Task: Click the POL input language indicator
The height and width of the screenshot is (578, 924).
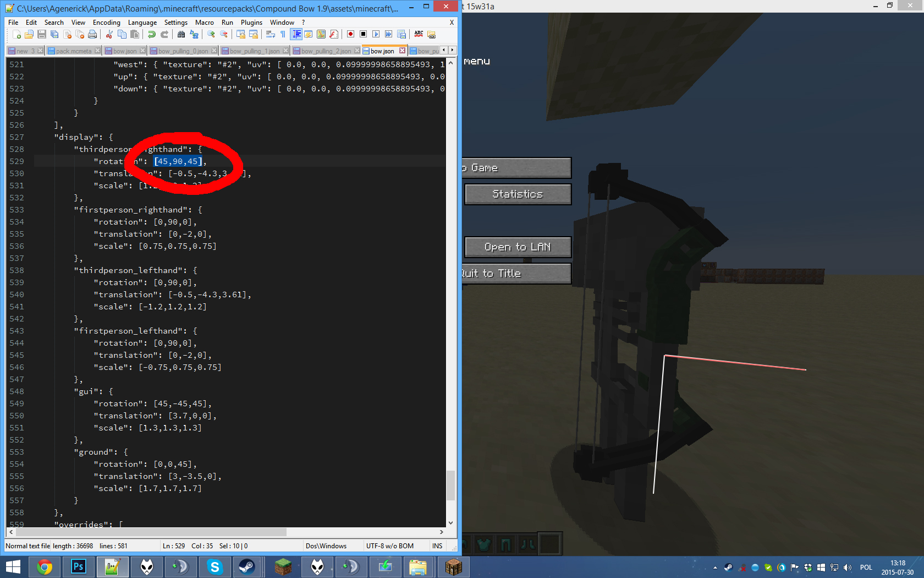Action: point(866,568)
